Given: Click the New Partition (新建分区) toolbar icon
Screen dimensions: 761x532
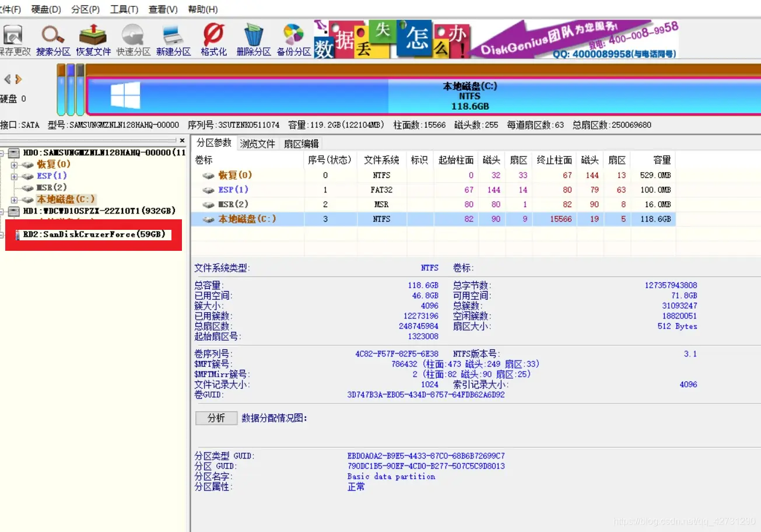Looking at the screenshot, I should pyautogui.click(x=173, y=35).
